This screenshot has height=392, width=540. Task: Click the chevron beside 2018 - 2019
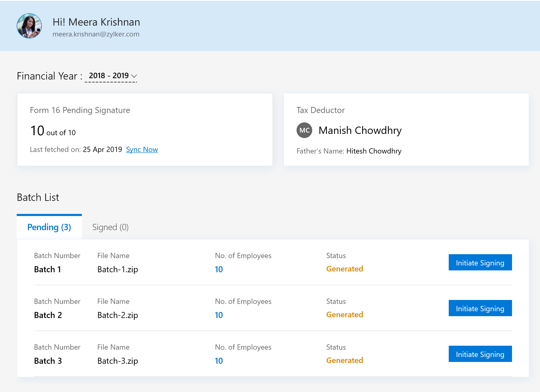(134, 76)
